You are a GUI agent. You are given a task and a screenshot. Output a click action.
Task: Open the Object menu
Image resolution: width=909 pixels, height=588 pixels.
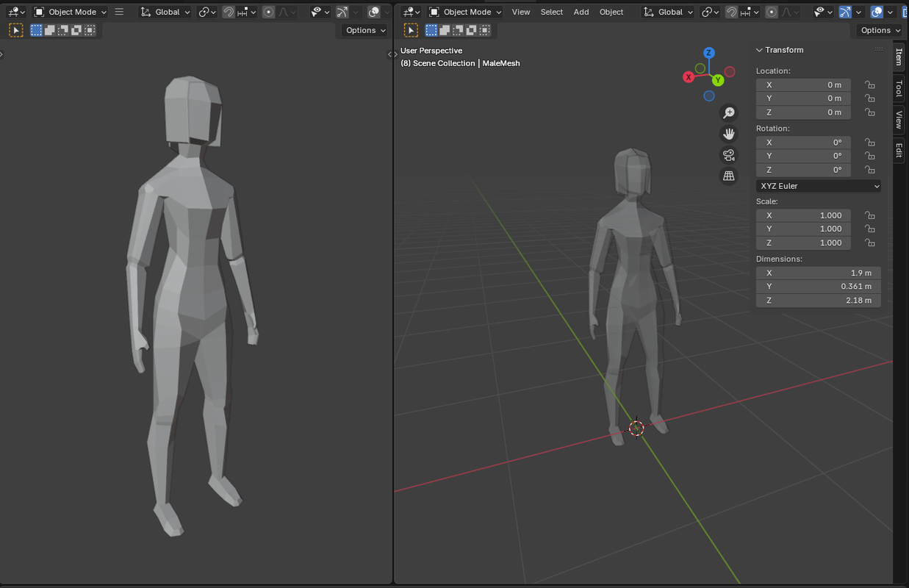point(611,12)
